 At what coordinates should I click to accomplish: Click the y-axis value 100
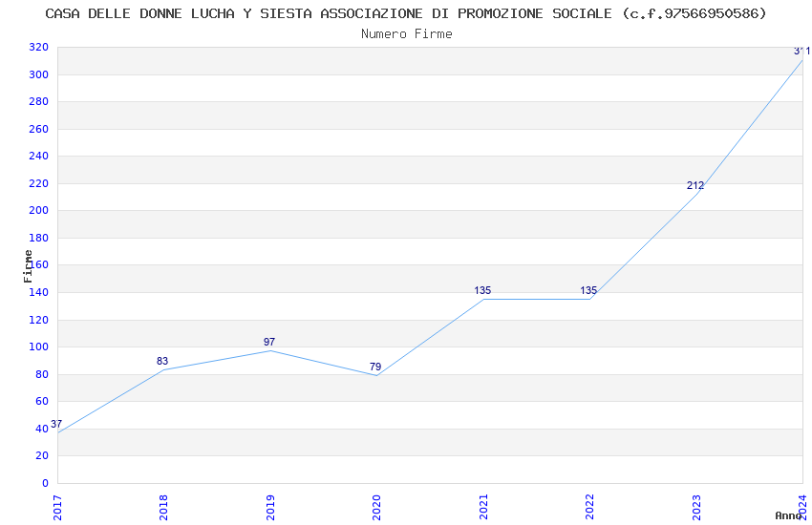(x=38, y=346)
